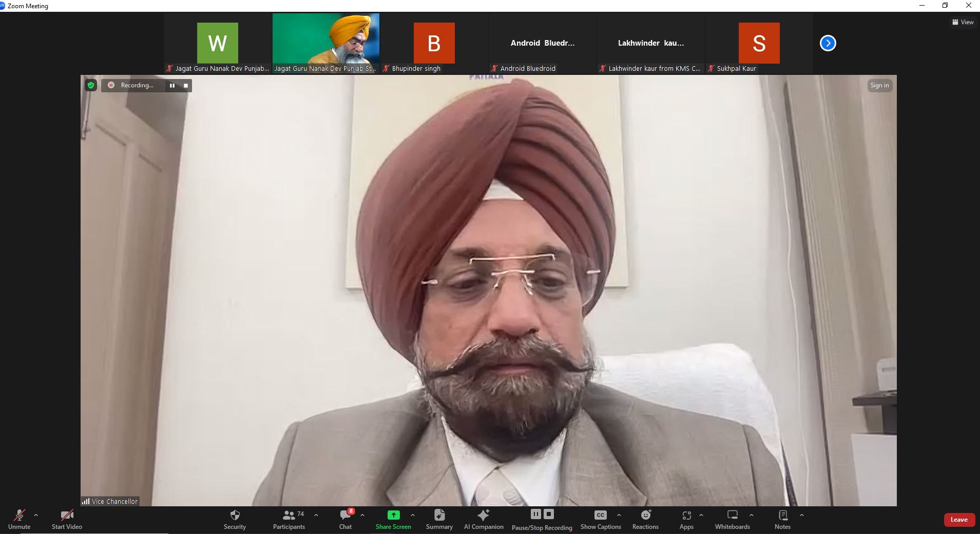Click Lakhwinder kaur's muted microphone icon
The height and width of the screenshot is (534, 980).
click(x=603, y=68)
